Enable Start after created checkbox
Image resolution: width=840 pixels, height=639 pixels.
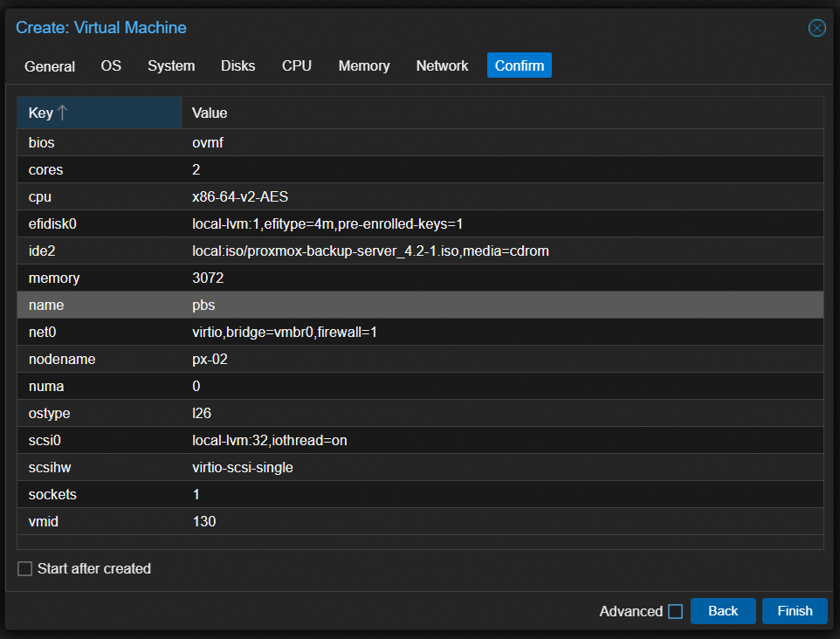click(x=24, y=568)
